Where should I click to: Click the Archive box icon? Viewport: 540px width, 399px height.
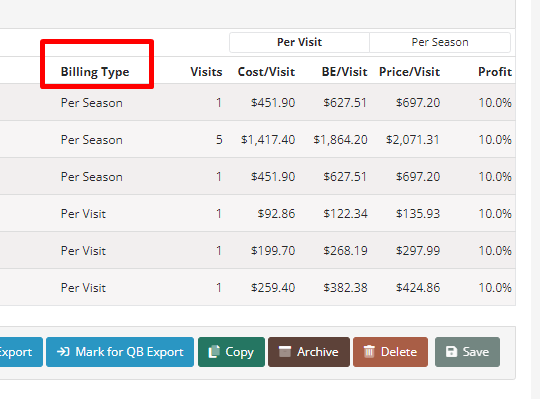tap(285, 352)
